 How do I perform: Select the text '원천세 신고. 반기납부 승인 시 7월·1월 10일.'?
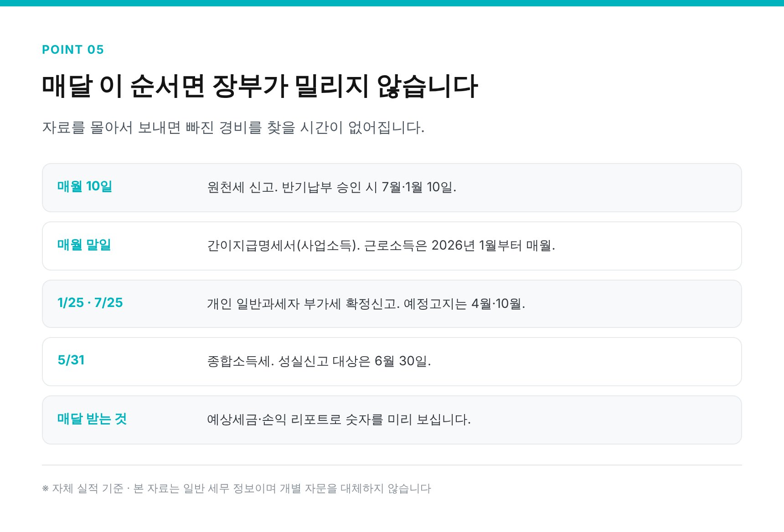coord(332,187)
